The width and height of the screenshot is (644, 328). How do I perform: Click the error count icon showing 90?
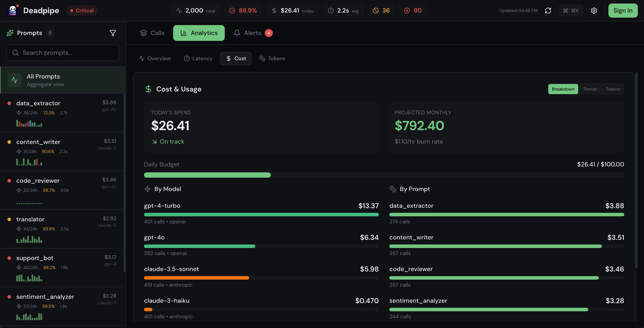pyautogui.click(x=407, y=11)
